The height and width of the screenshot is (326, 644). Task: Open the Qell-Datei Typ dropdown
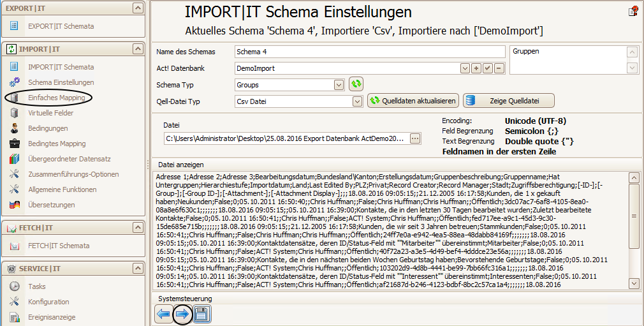pos(357,101)
